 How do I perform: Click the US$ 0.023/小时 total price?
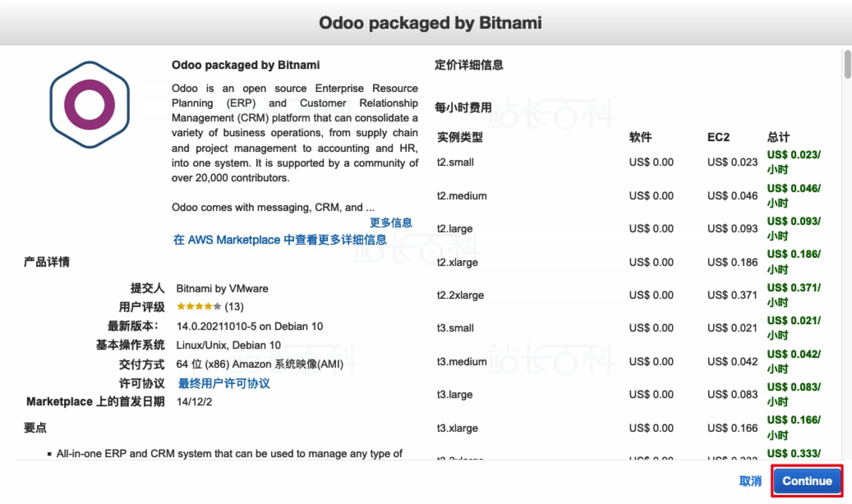pos(794,162)
